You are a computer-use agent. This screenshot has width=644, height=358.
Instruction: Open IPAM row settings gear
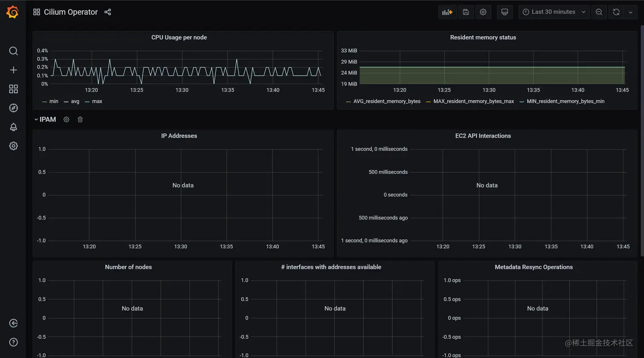(66, 119)
